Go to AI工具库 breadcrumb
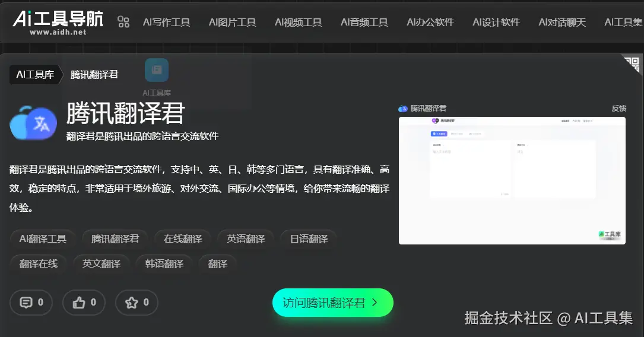The height and width of the screenshot is (337, 644). tap(36, 75)
